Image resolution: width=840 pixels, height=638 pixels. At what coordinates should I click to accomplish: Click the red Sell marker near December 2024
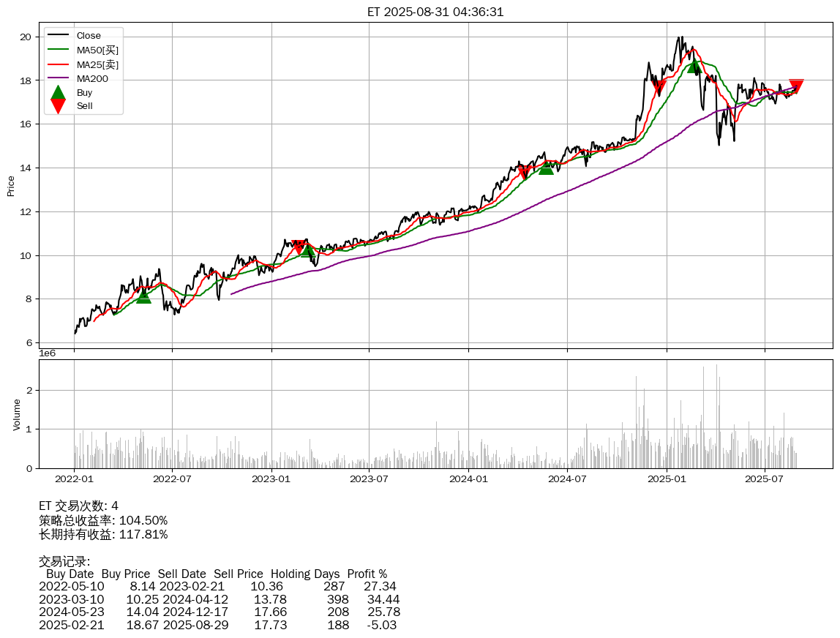659,87
